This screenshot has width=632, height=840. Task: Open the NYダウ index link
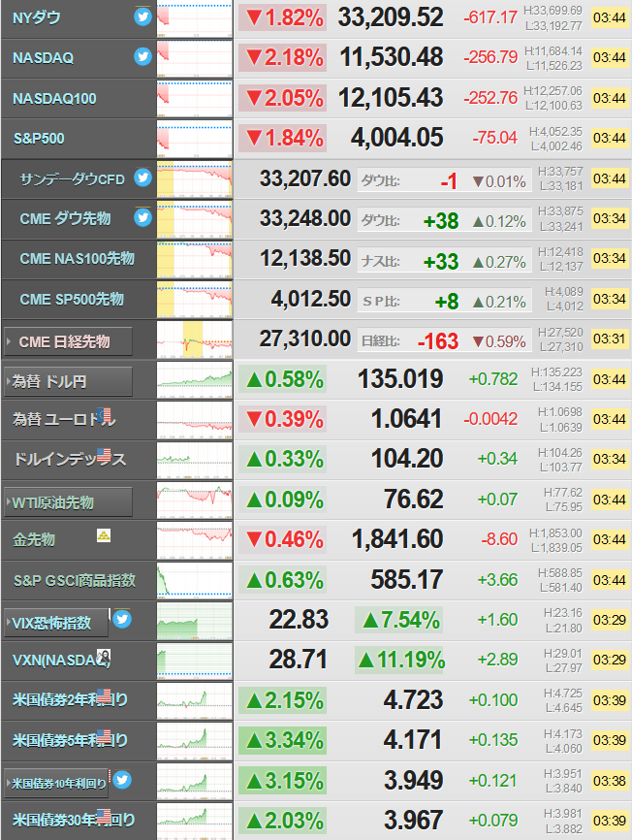(x=37, y=17)
